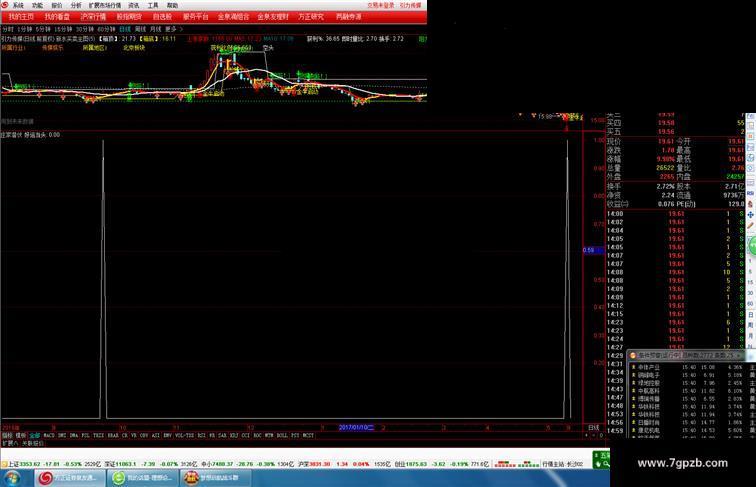Select the KDJ indicator
756x487 pixels.
coord(234,435)
